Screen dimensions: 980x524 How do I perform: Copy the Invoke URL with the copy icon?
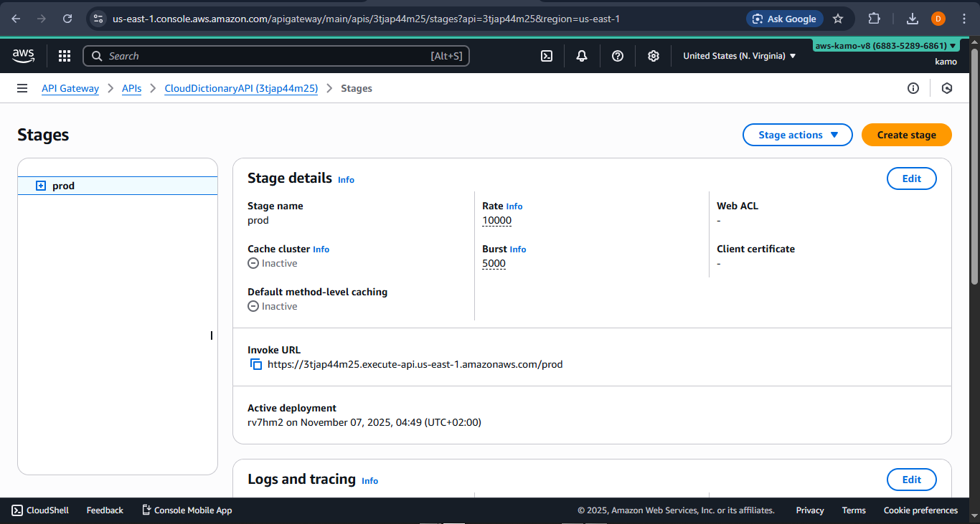(256, 364)
